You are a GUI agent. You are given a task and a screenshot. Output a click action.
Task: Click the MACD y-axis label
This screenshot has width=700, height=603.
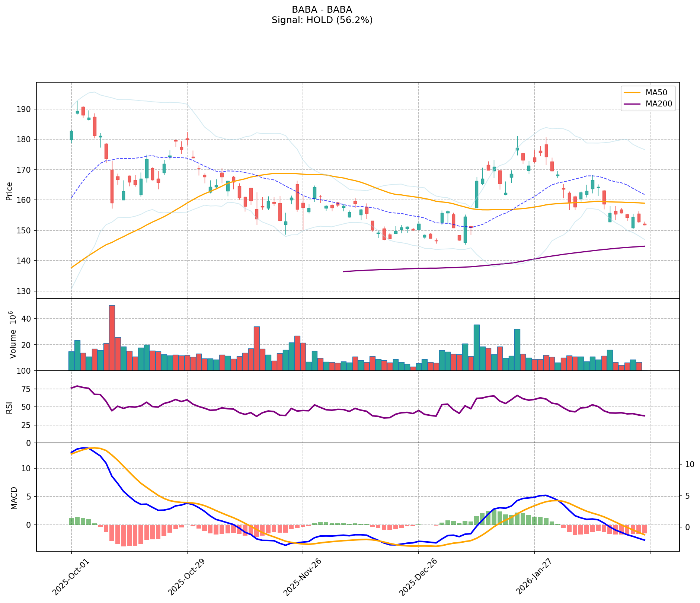pyautogui.click(x=14, y=498)
